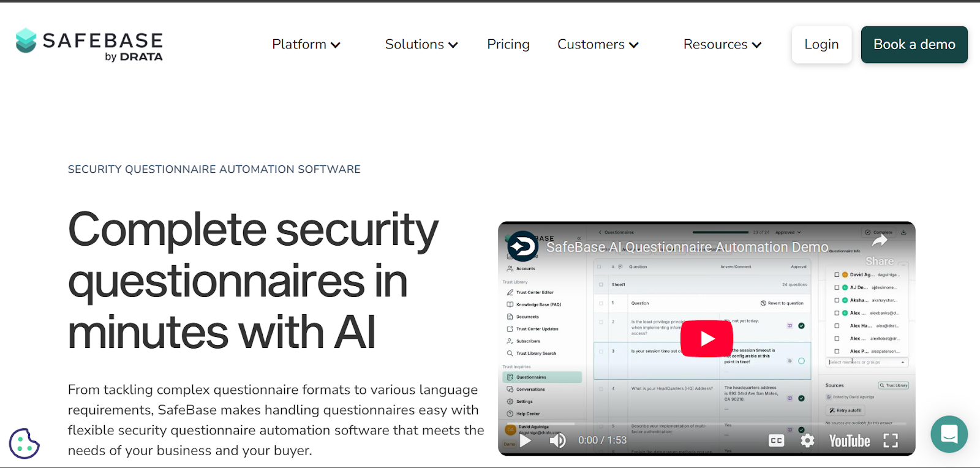Expand the Customers menu
The height and width of the screenshot is (468, 980).
coord(598,44)
